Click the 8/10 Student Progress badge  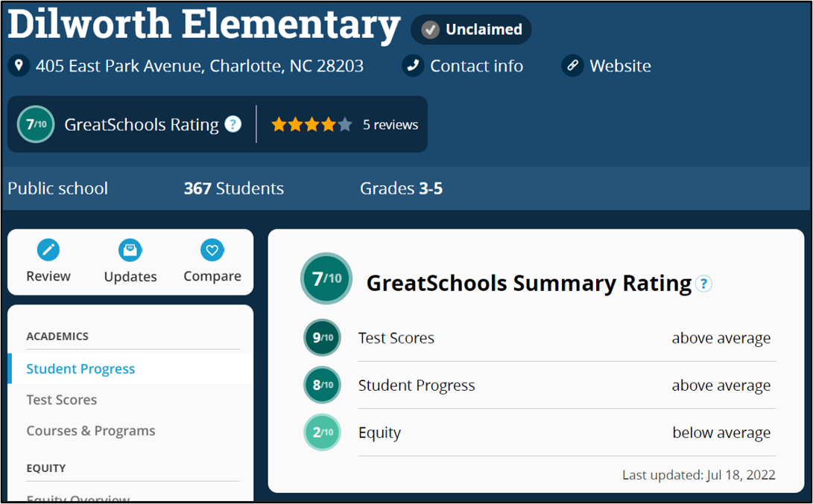pyautogui.click(x=322, y=385)
